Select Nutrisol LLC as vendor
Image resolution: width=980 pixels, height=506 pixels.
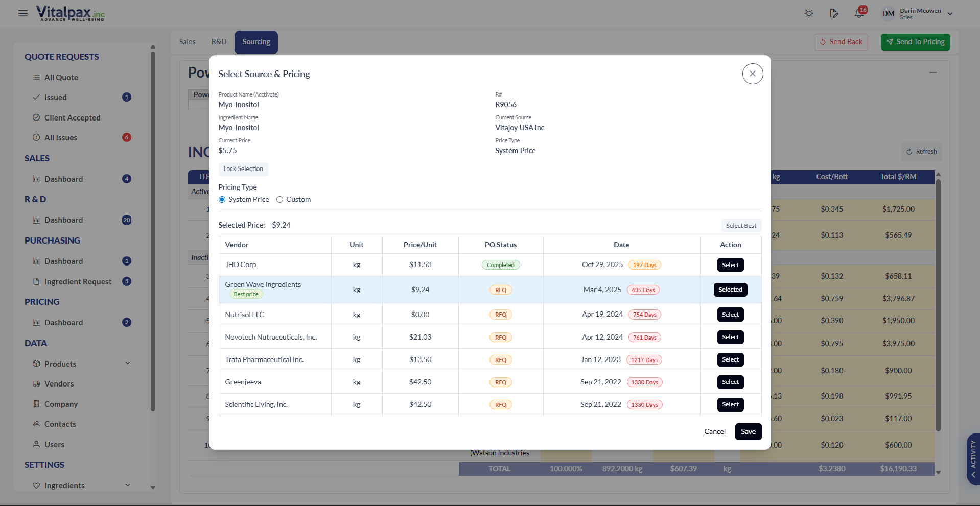(730, 315)
